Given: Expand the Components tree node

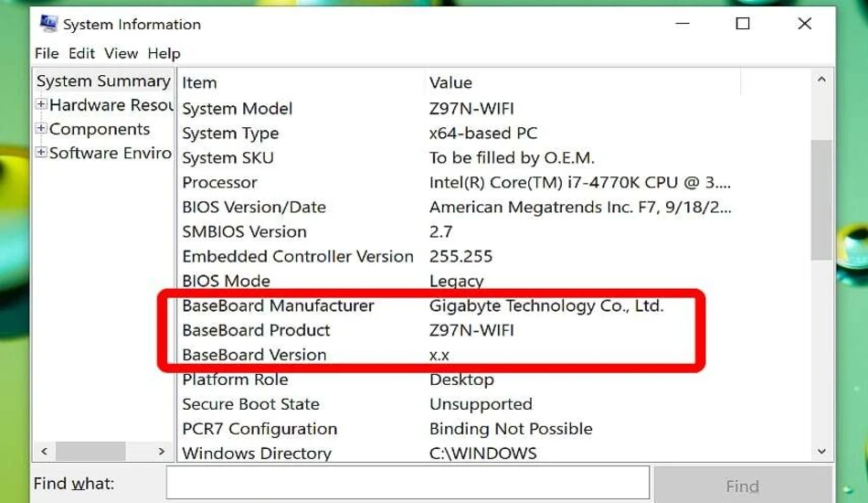Looking at the screenshot, I should click(41, 129).
